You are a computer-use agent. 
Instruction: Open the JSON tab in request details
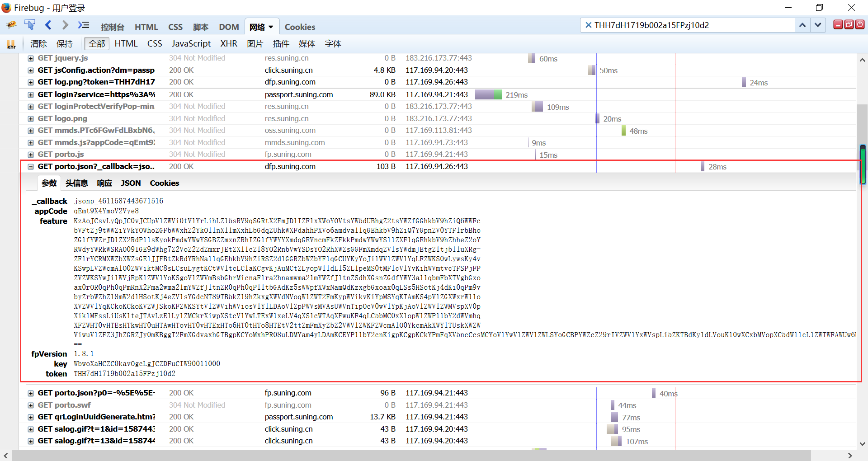pyautogui.click(x=131, y=183)
